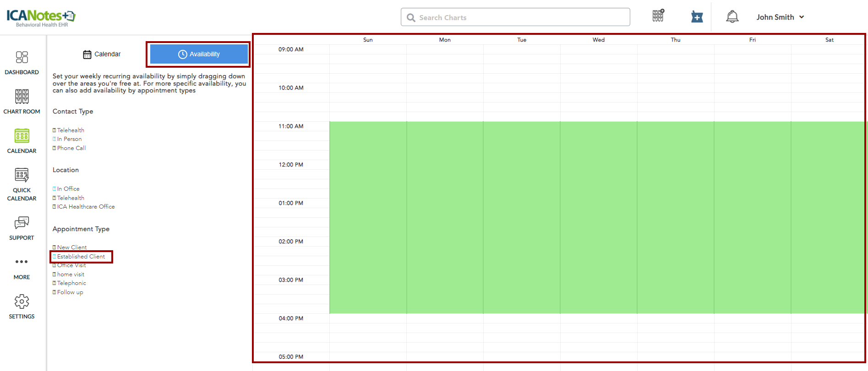Viewport: 868px width, 371px height.
Task: Toggle the ICA Healthcare Office location
Action: (55, 207)
